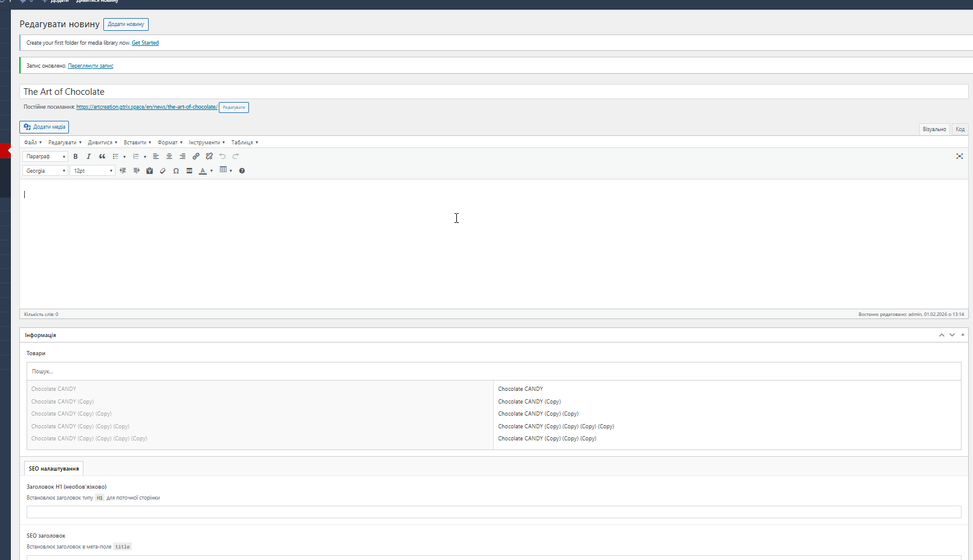Increase indent icon
This screenshot has height=560, width=973.
(x=136, y=171)
